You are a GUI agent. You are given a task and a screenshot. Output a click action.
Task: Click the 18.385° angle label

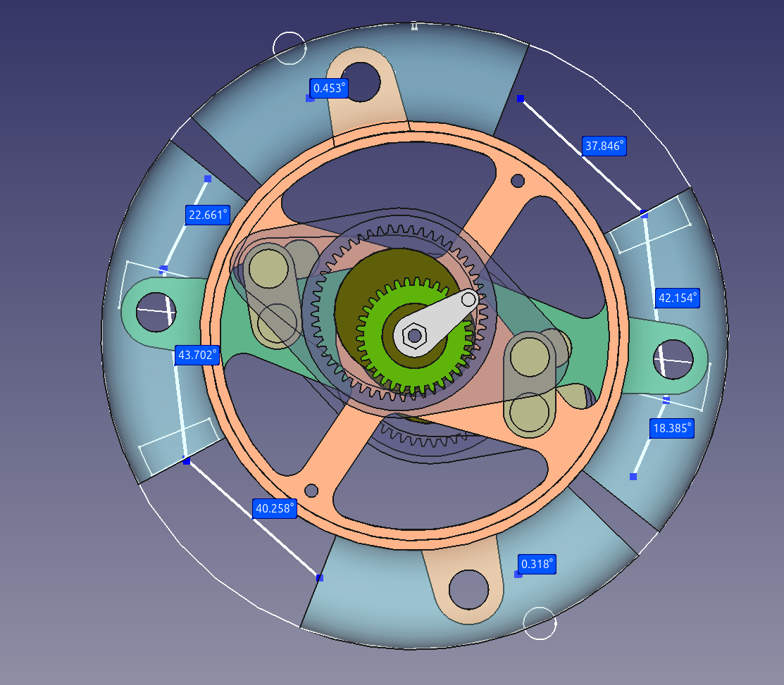[x=672, y=428]
